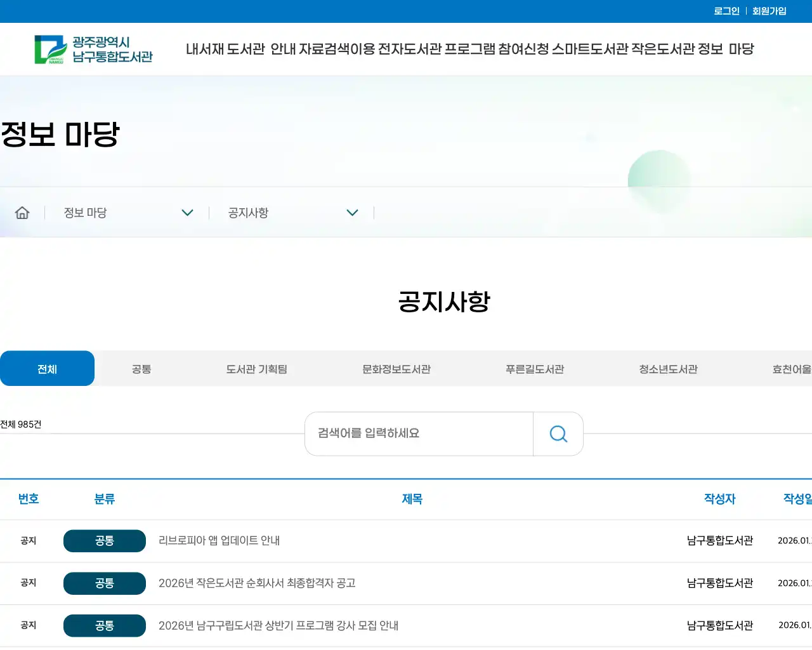Image resolution: width=812 pixels, height=650 pixels.
Task: Click the home icon in breadcrumb
Action: pyautogui.click(x=22, y=212)
